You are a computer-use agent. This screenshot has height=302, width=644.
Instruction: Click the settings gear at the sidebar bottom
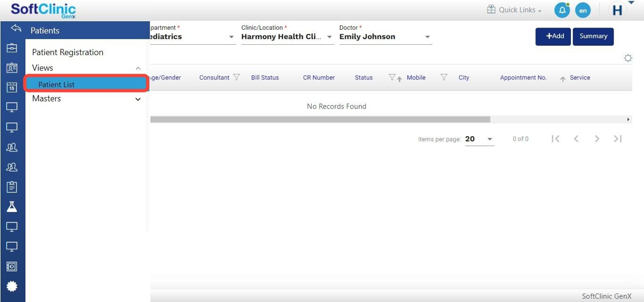[11, 286]
